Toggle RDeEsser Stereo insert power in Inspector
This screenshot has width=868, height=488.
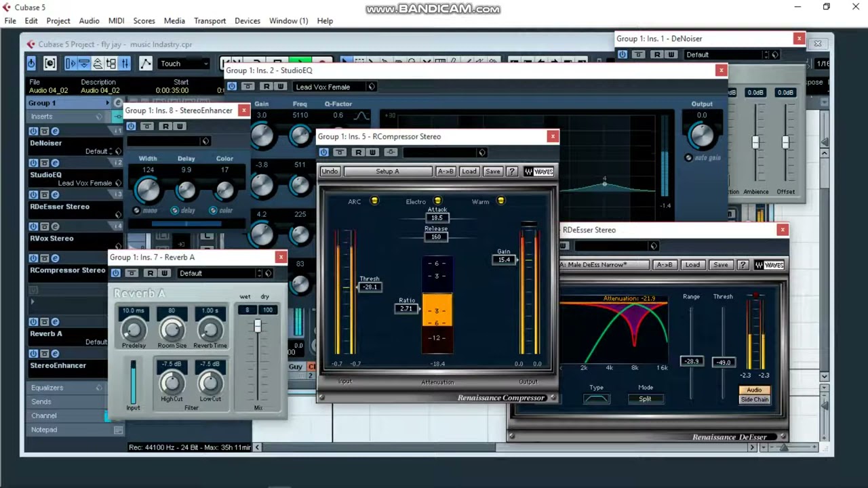pyautogui.click(x=33, y=195)
